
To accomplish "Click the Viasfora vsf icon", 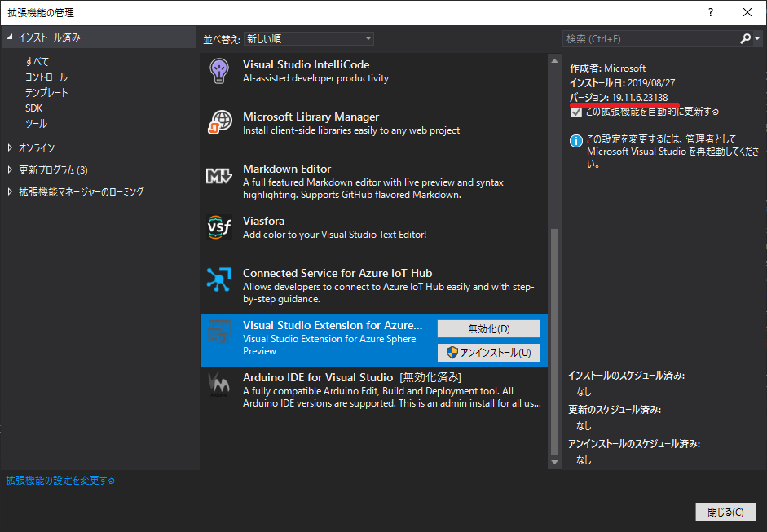I will [219, 226].
